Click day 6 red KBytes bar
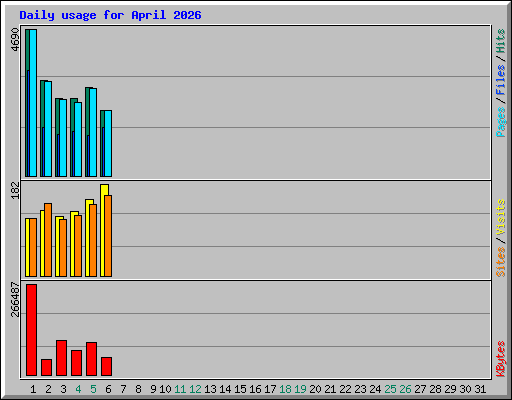The height and width of the screenshot is (400, 512). (107, 366)
